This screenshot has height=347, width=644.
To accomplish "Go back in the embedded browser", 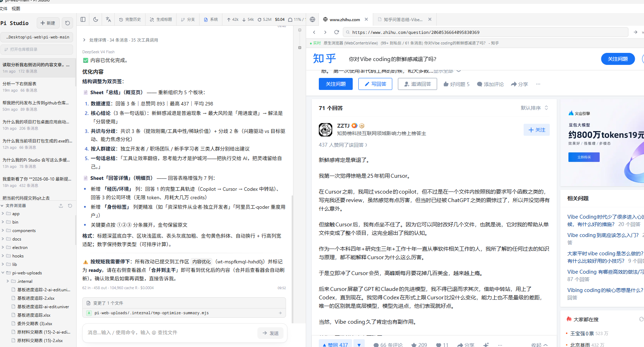I will pos(314,32).
